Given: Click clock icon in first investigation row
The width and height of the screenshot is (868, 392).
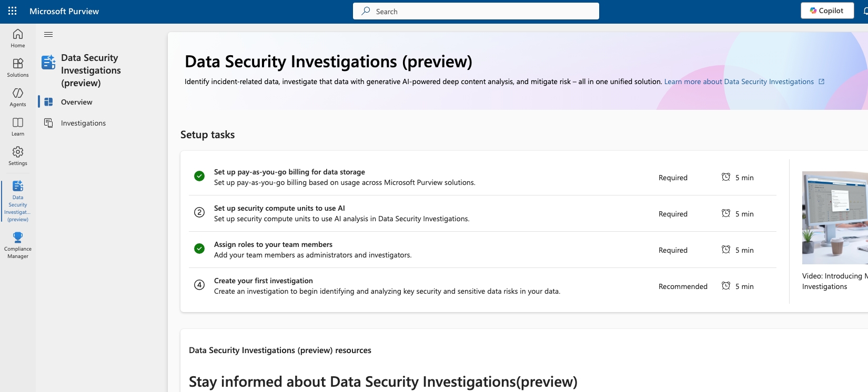Looking at the screenshot, I should [726, 286].
